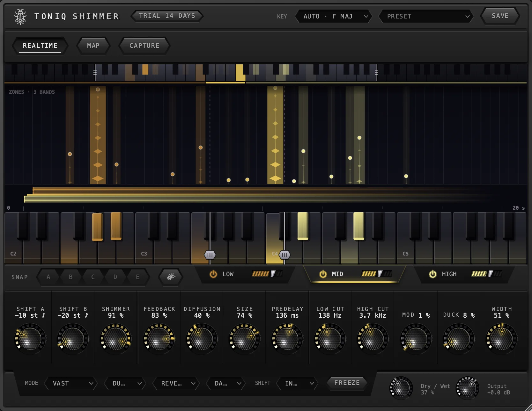Click the Diffusion knob
Screen dimensions: 532x411
[202, 339]
